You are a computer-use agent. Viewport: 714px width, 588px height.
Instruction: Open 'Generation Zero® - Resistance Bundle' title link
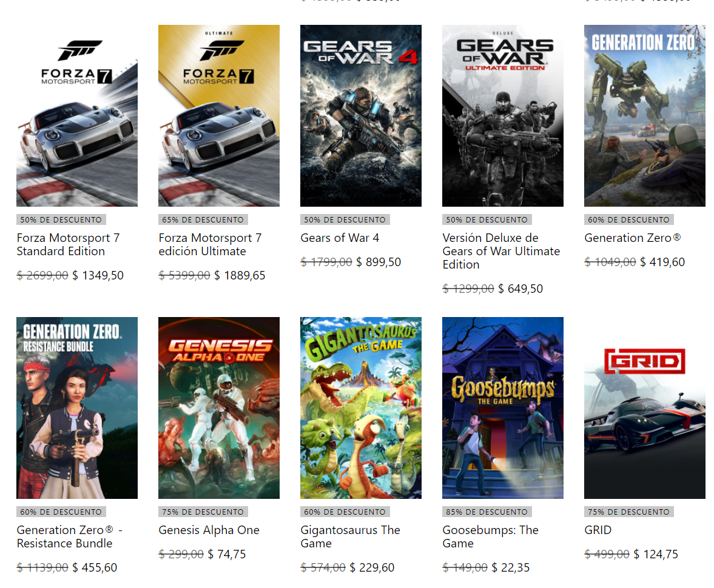[x=70, y=536]
